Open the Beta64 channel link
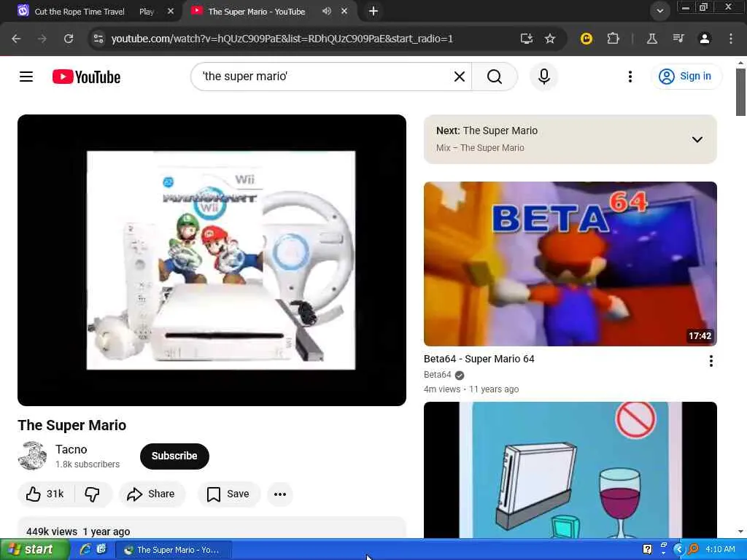This screenshot has height=560, width=747. (438, 375)
